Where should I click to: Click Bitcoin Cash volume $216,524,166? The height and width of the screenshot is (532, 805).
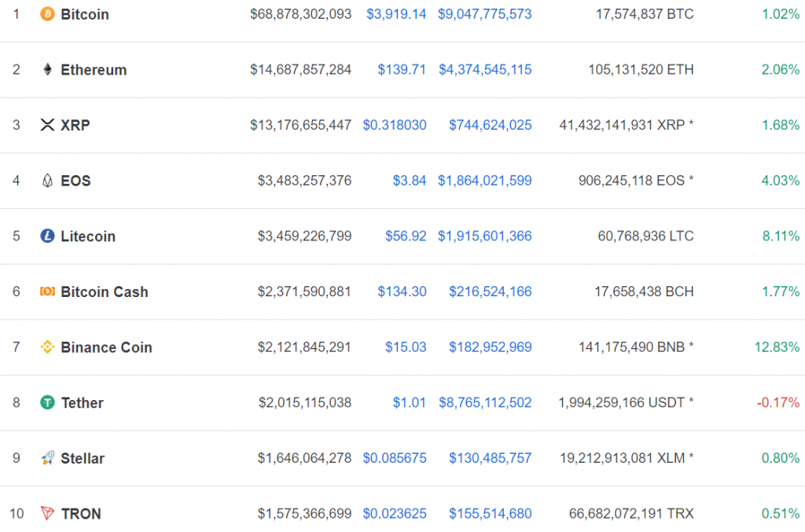pyautogui.click(x=491, y=292)
